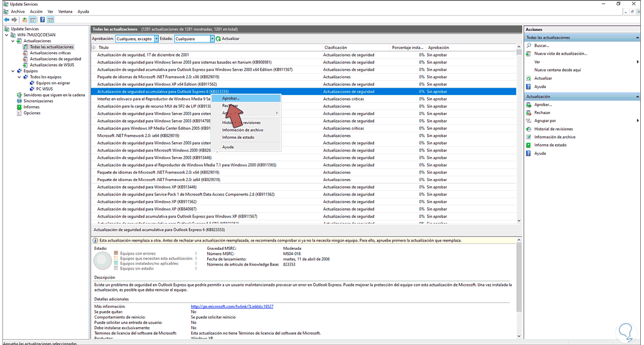Click the Rechazar icon in Acciones pane
Viewport: 644px width, 345px height.
(529, 113)
